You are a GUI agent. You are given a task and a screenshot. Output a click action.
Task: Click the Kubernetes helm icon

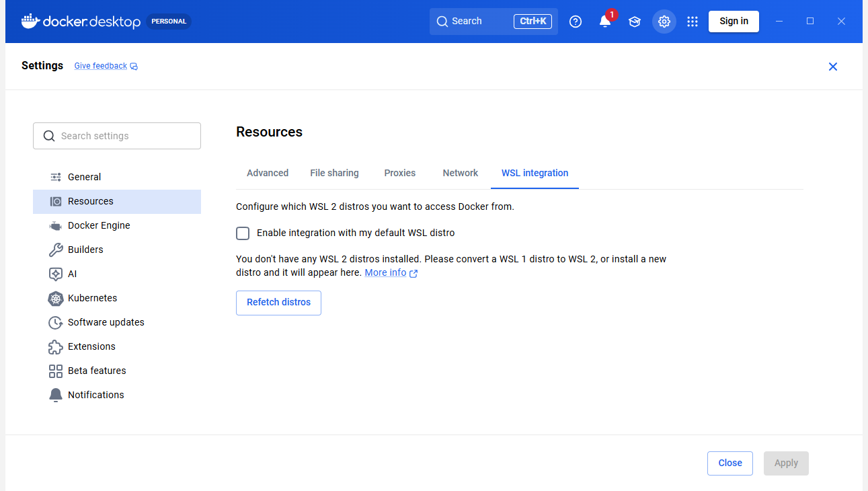pyautogui.click(x=56, y=298)
